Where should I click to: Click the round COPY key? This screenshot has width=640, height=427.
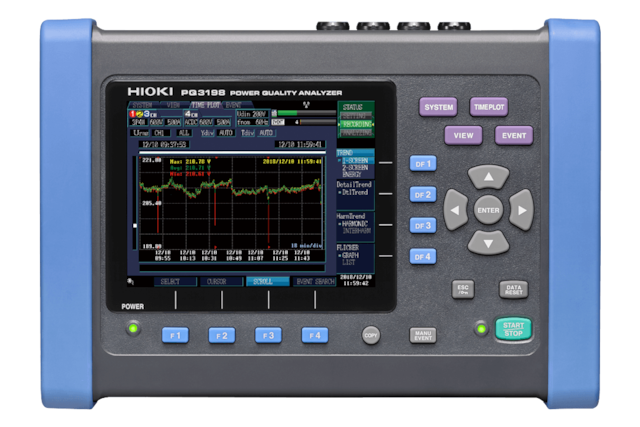[x=371, y=335]
